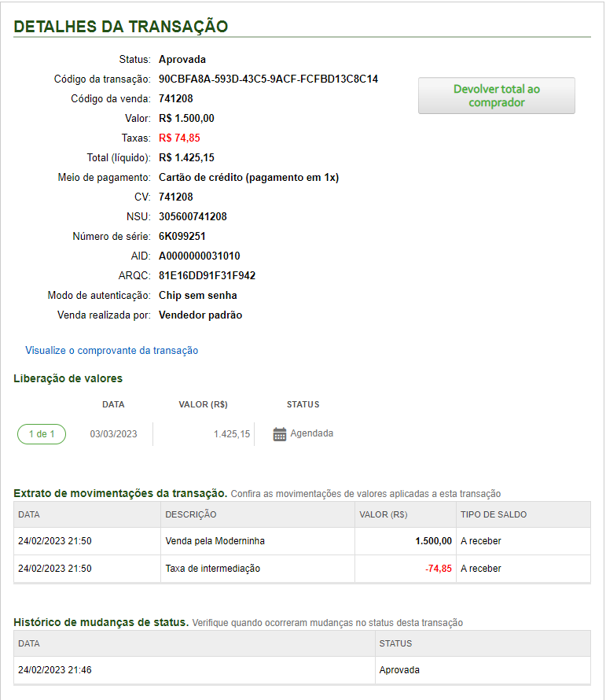Click the Agendada status text
Screen dimensions: 606x700
[x=311, y=433]
